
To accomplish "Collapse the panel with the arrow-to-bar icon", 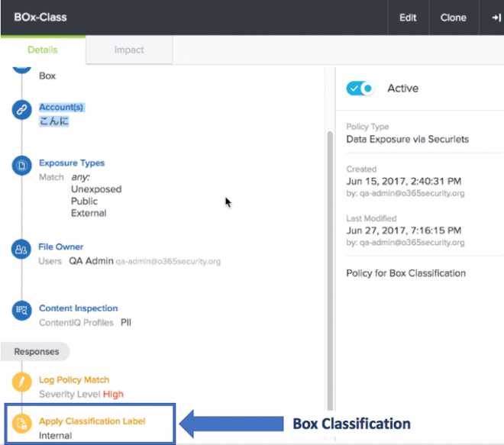I will tap(496, 18).
